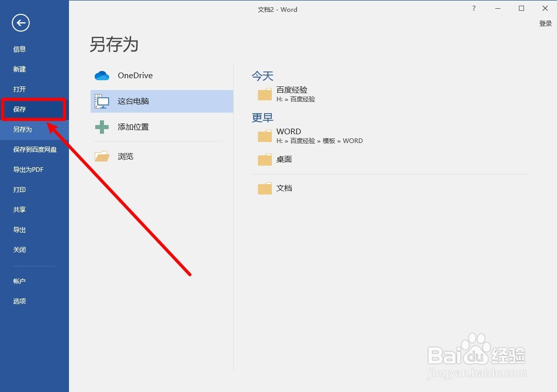Open the 浏览 folder icon
Image resolution: width=557 pixels, height=392 pixels.
tap(102, 156)
